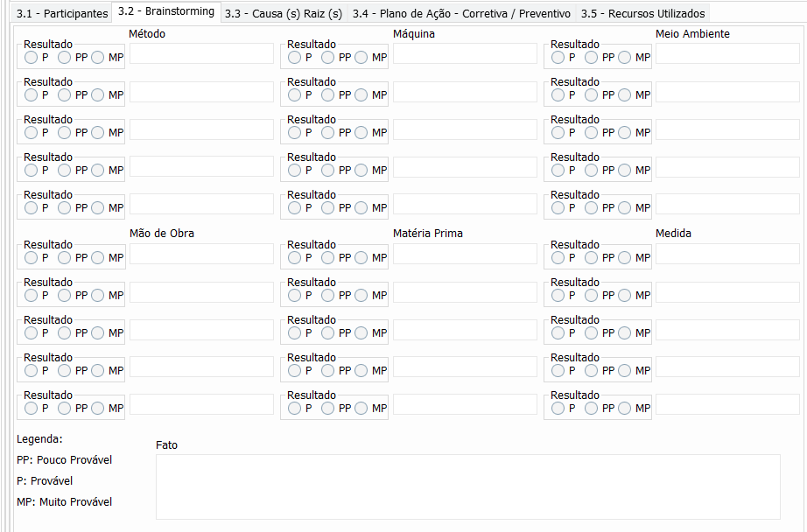The height and width of the screenshot is (532, 807).
Task: Click the first Mão de Obra input
Action: [201, 255]
